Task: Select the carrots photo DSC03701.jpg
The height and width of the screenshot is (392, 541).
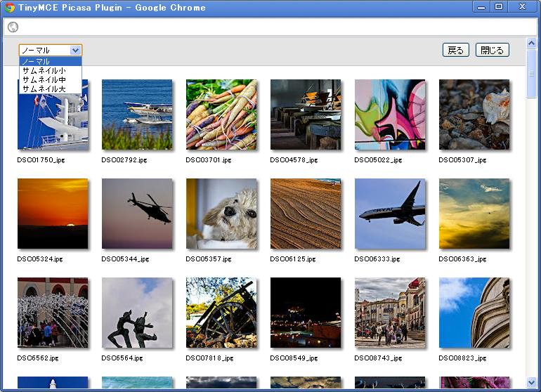Action: (x=221, y=115)
